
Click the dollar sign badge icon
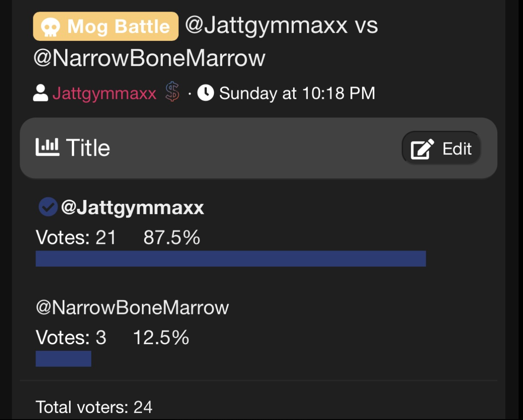point(173,93)
